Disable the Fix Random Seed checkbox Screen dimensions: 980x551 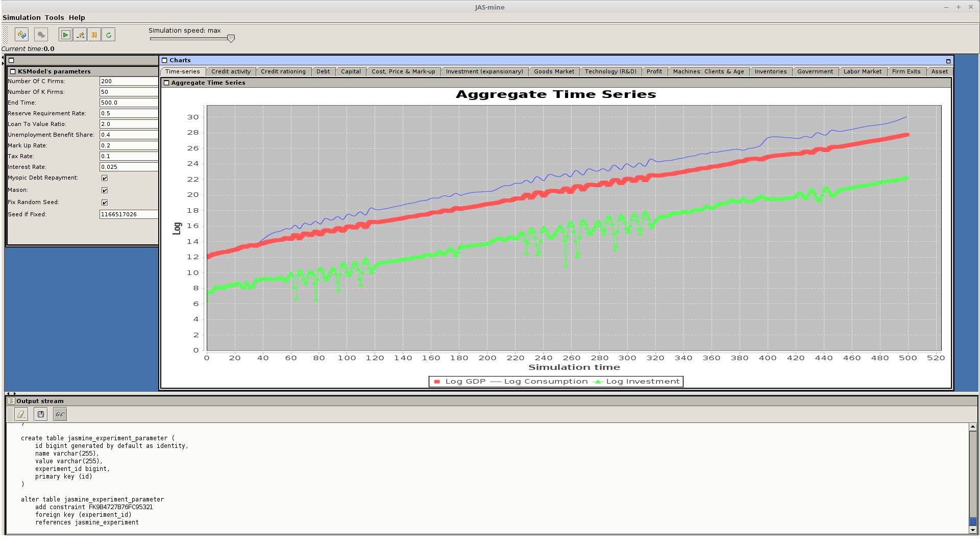pos(105,203)
